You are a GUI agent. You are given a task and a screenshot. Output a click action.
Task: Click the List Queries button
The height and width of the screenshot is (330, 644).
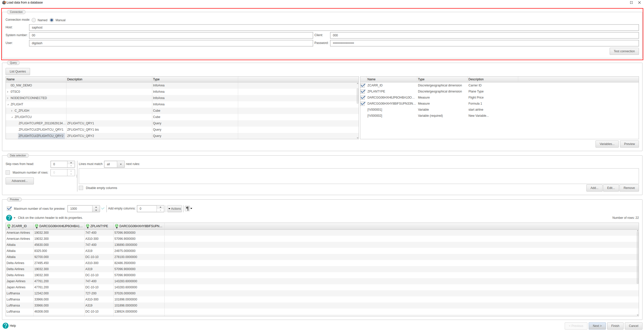(x=18, y=72)
